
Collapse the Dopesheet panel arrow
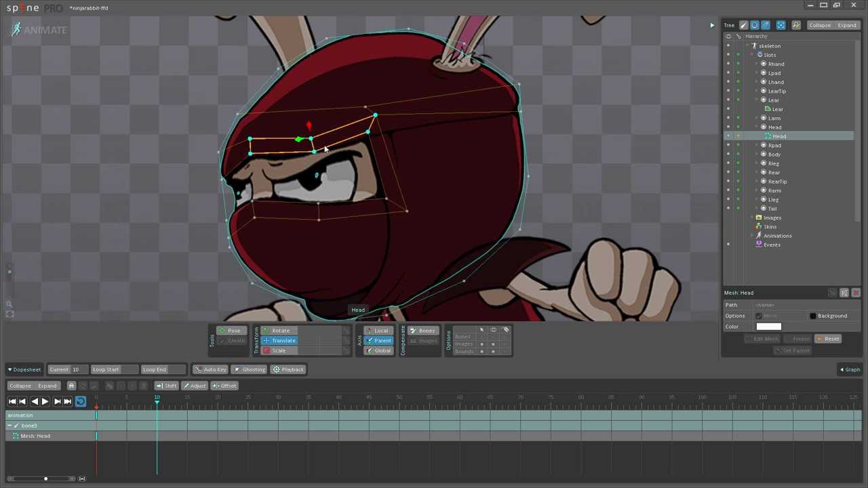coord(10,369)
